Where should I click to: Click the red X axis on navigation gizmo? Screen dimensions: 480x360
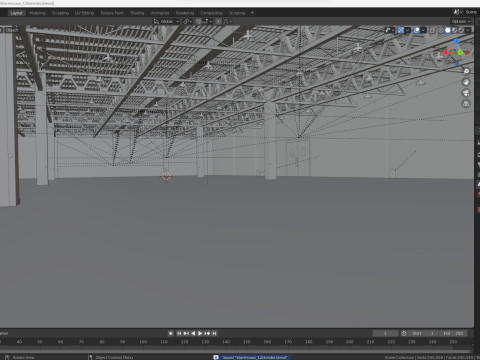(446, 52)
